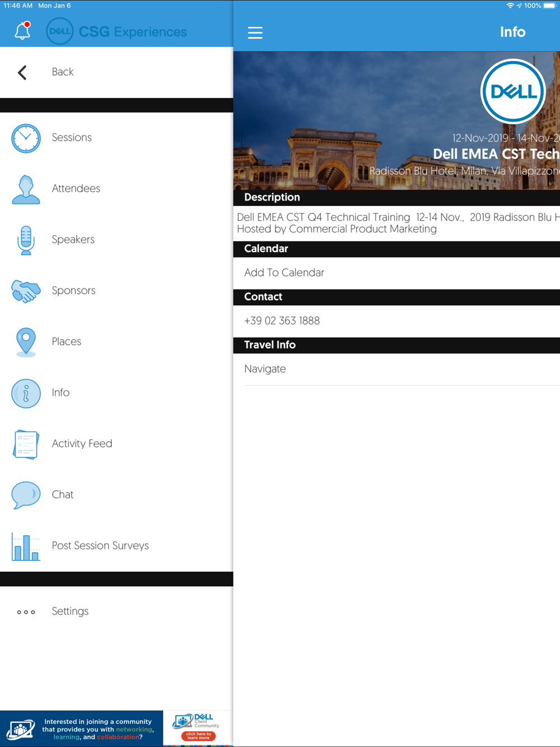Open the Speakers menu item
This screenshot has height=747, width=560.
click(116, 240)
